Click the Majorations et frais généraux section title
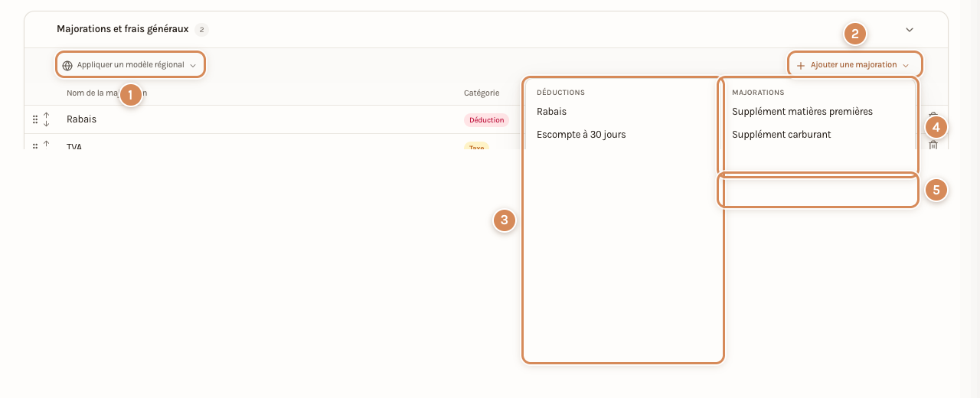The height and width of the screenshot is (398, 980). 122,29
